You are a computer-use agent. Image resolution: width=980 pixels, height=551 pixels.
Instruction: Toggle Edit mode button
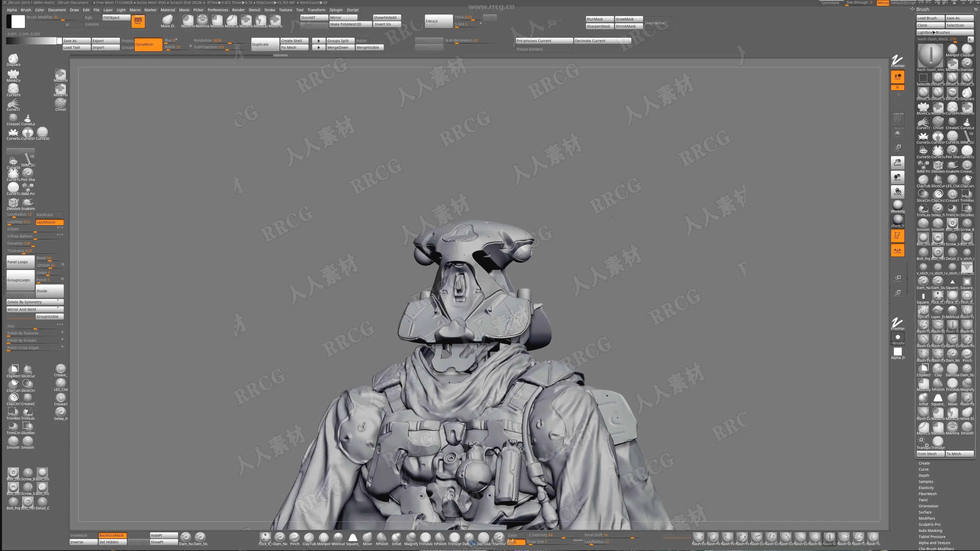pos(898,235)
